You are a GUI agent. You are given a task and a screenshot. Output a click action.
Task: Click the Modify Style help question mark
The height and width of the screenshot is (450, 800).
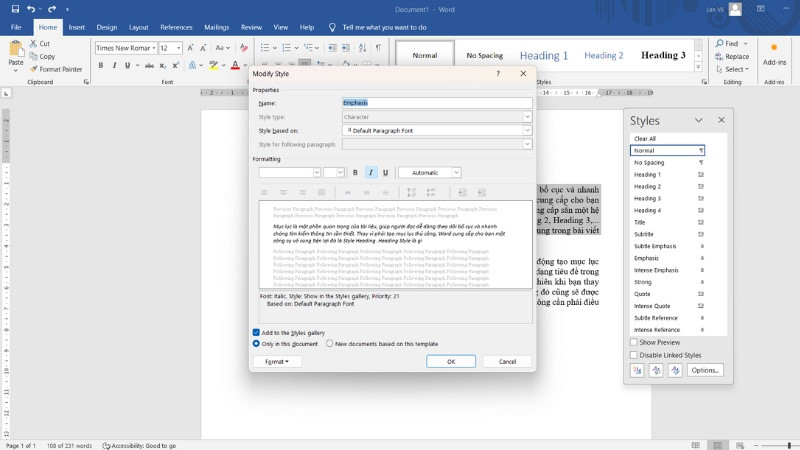498,74
